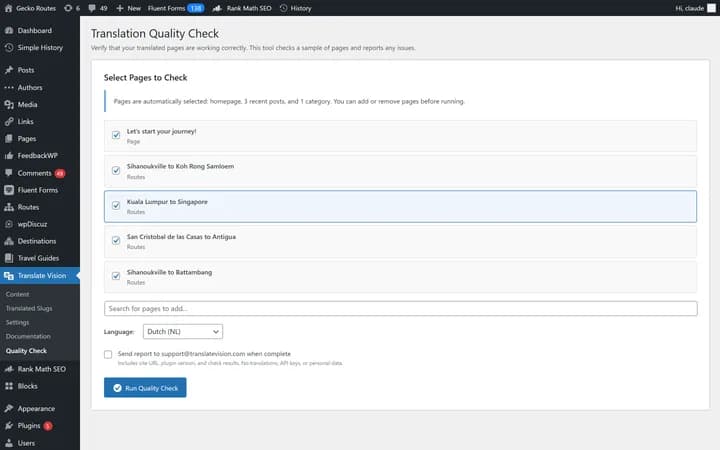Screen dimensions: 720x450
Task: Click the Media icon in the sidebar
Action: pos(9,104)
